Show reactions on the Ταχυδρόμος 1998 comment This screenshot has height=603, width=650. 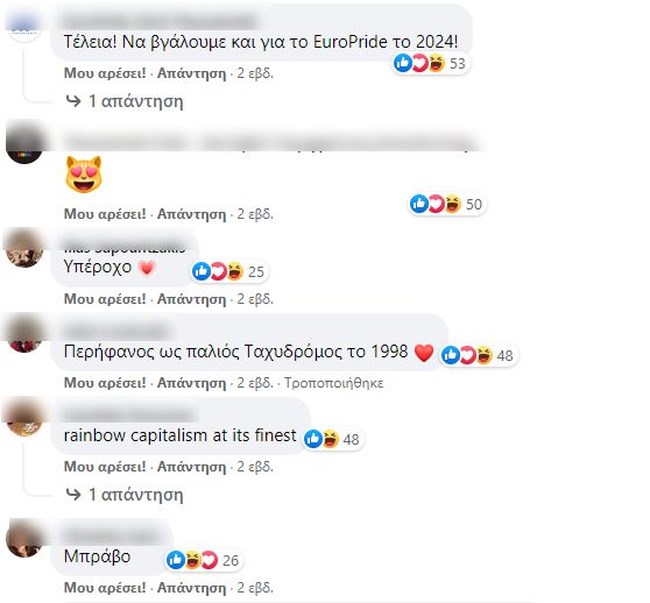[478, 356]
